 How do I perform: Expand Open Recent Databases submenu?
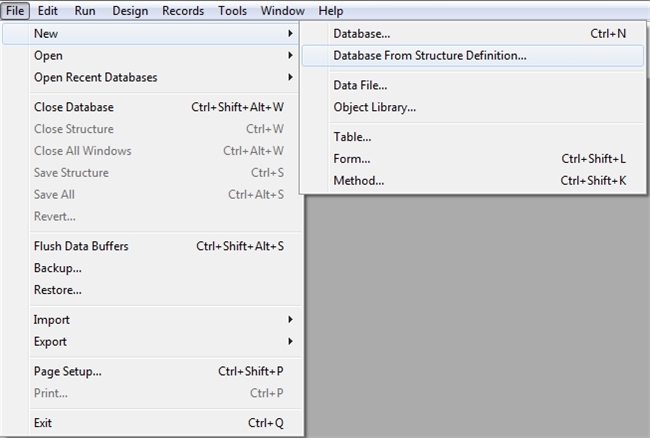(x=95, y=77)
